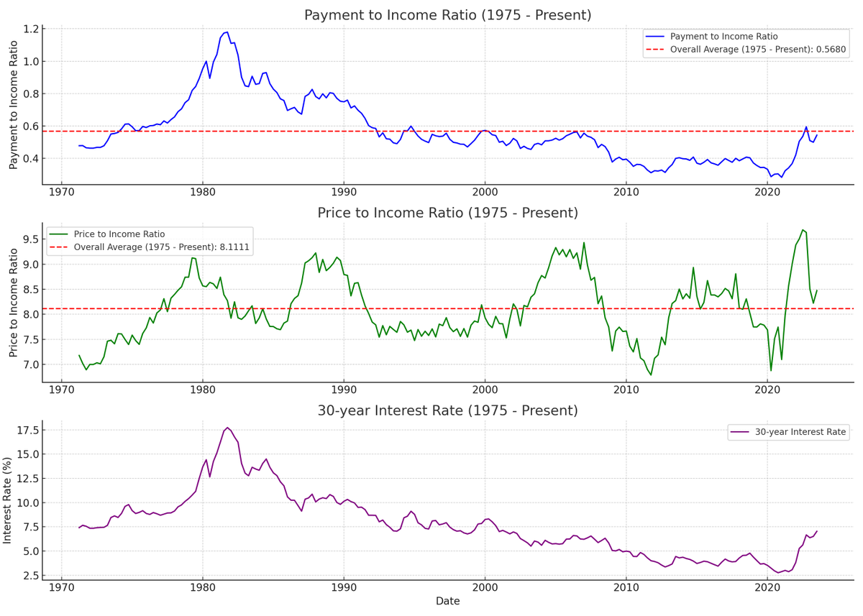Image resolution: width=863 pixels, height=616 pixels.
Task: Click the "8.0" y-axis tick label
Action: (30, 315)
